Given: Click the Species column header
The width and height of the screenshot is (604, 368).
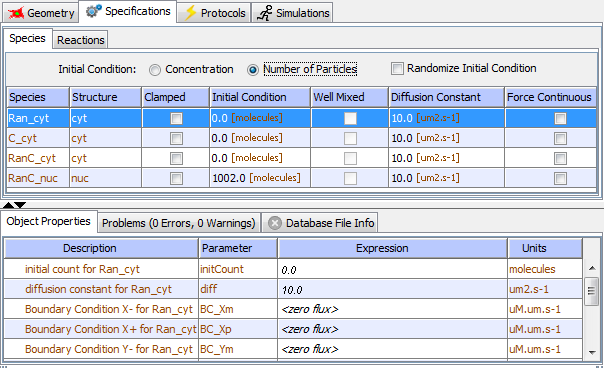Looking at the screenshot, I should (38, 97).
